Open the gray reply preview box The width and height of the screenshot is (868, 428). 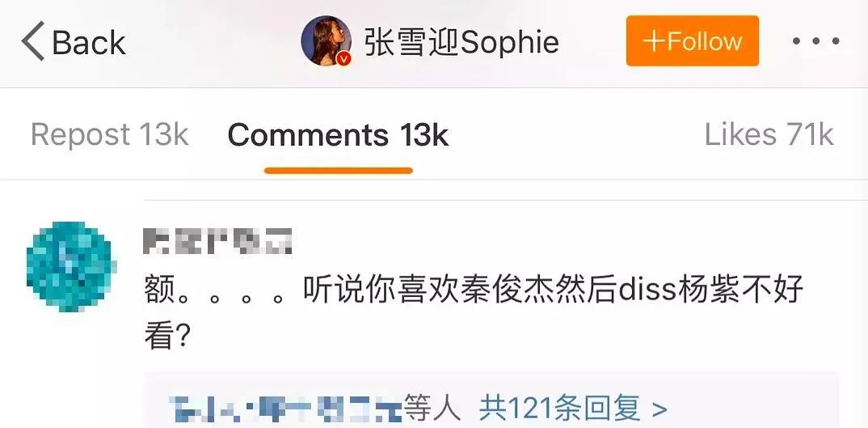[x=491, y=400]
